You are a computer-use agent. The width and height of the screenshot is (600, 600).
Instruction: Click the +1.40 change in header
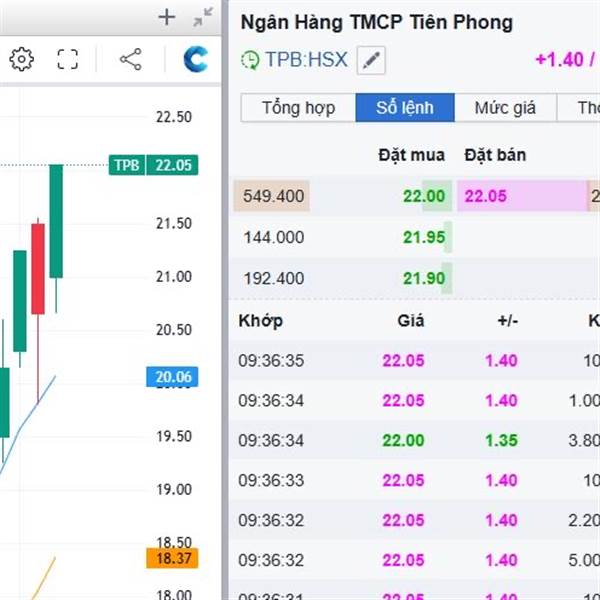(559, 60)
